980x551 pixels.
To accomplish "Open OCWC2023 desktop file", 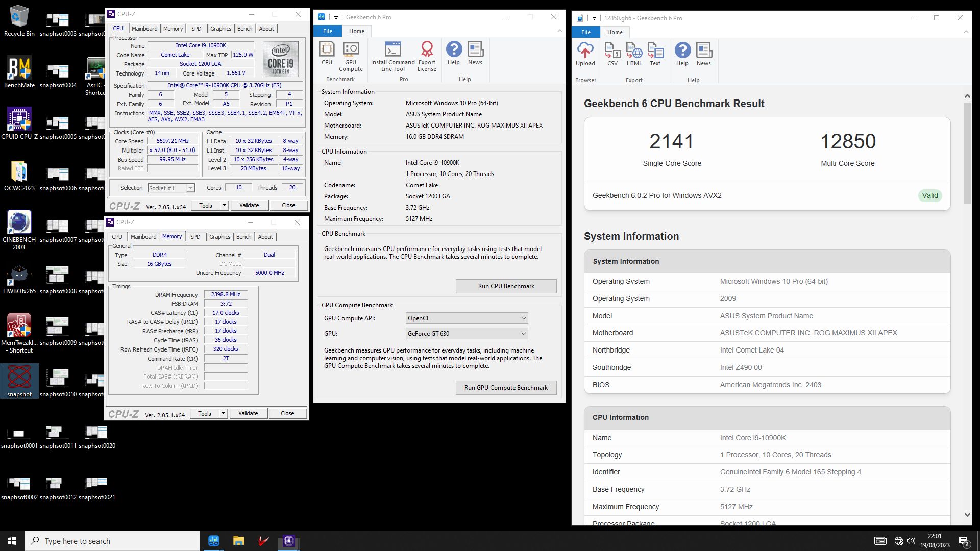I will pos(19,176).
